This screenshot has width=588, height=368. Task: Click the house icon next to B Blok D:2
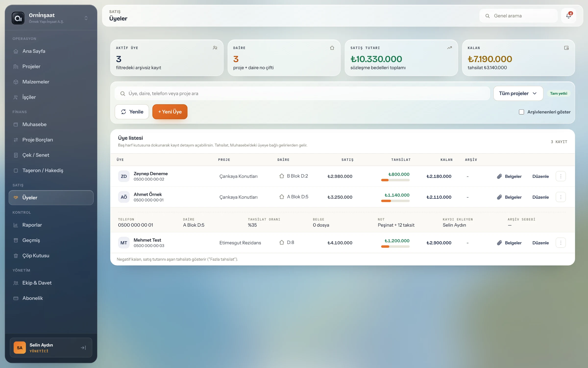[x=282, y=176]
